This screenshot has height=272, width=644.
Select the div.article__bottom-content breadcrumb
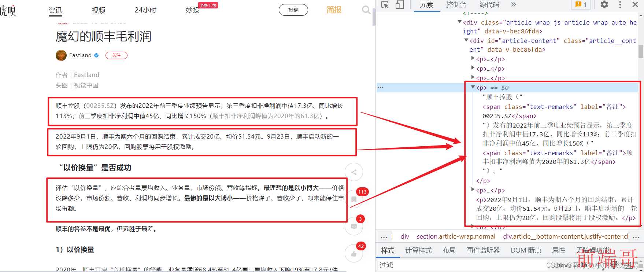(566, 236)
